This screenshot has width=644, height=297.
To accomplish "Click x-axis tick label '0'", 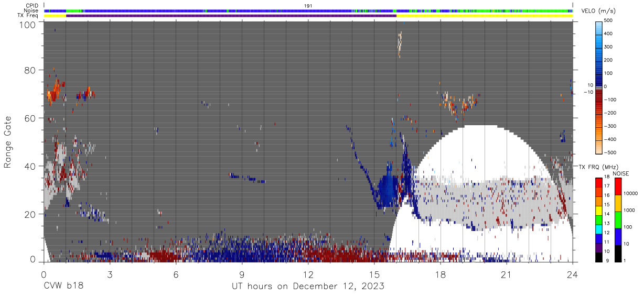I will click(44, 274).
